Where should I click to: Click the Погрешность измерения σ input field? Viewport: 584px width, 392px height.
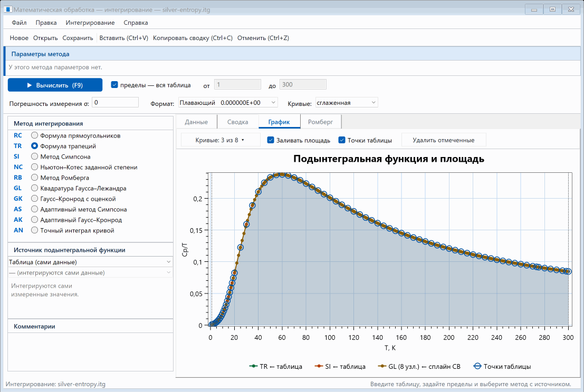click(115, 102)
